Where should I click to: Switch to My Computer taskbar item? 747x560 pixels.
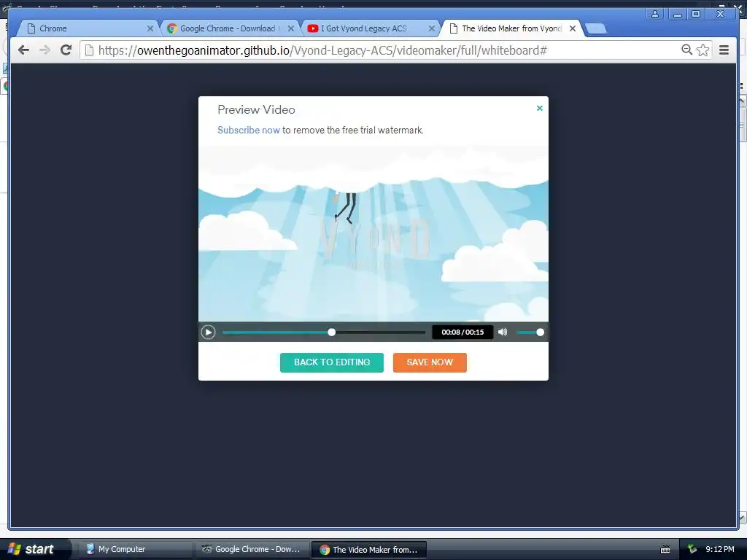click(x=136, y=549)
